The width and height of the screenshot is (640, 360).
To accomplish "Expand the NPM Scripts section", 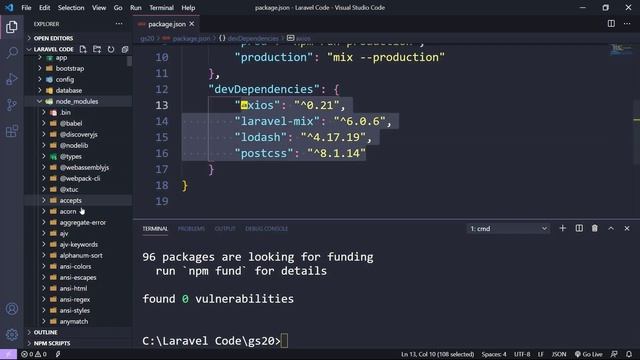I will tap(51, 343).
